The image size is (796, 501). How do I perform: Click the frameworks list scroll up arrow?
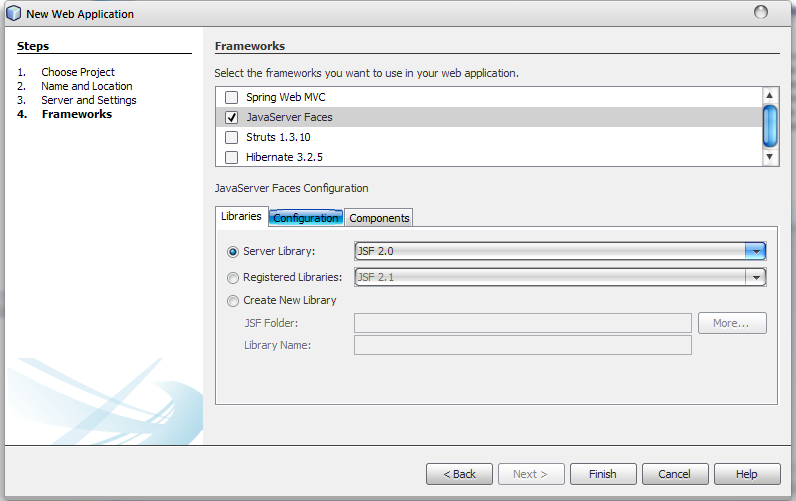point(770,95)
